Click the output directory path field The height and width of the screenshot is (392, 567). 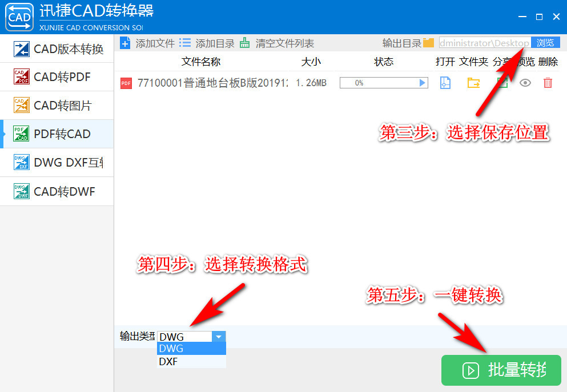click(485, 43)
